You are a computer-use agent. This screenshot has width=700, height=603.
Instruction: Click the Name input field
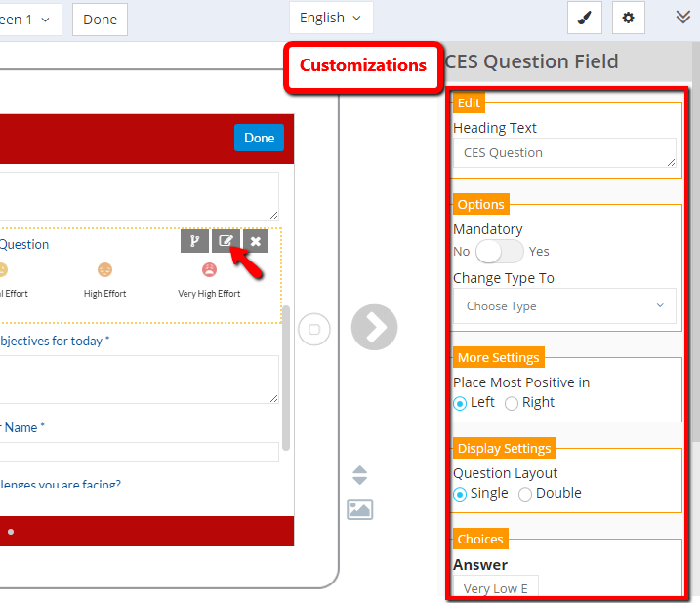tap(139, 452)
